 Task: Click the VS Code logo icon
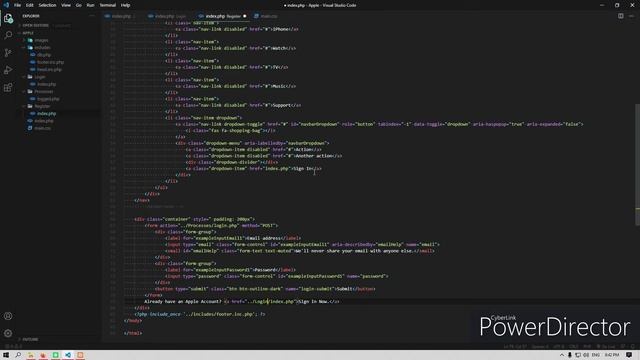(x=6, y=5)
